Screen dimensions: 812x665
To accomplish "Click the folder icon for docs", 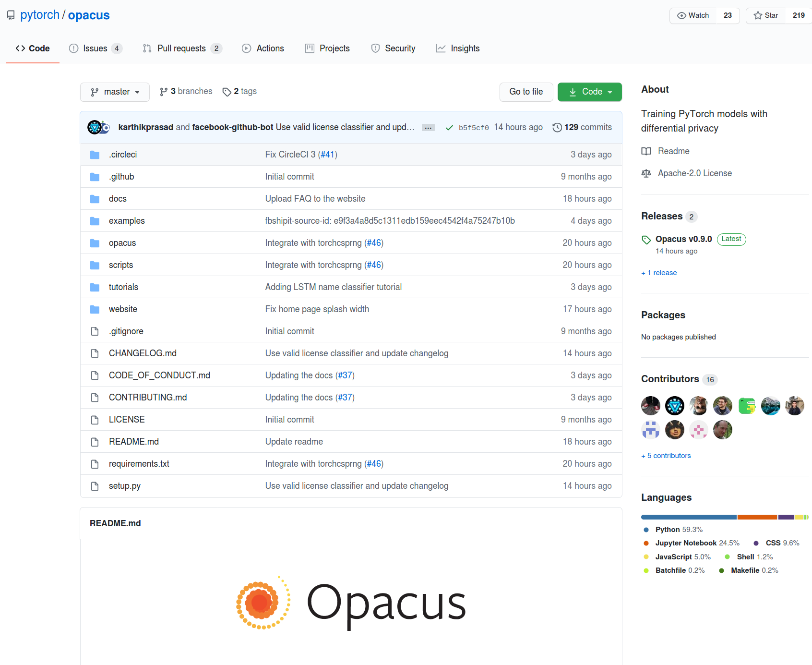I will (95, 199).
